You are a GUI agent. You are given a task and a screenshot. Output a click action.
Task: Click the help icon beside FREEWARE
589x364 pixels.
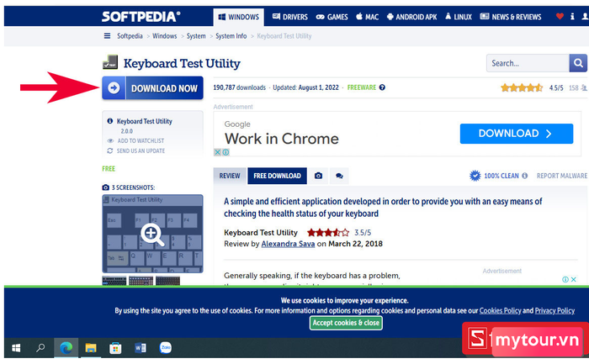click(x=382, y=87)
